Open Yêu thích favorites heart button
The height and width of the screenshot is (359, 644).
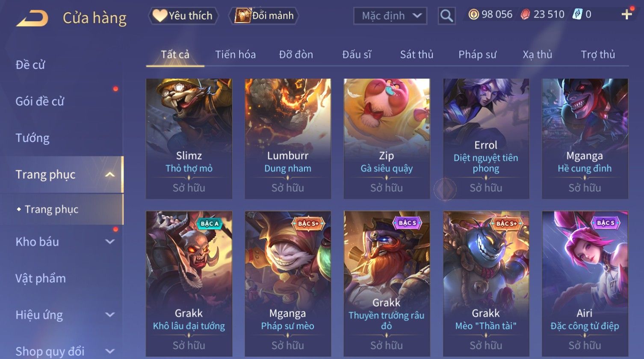(183, 16)
